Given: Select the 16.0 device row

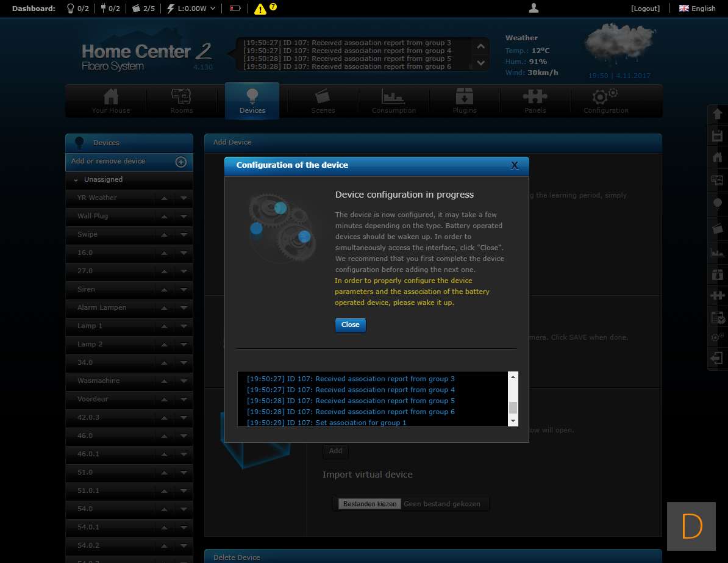Looking at the screenshot, I should 129,253.
